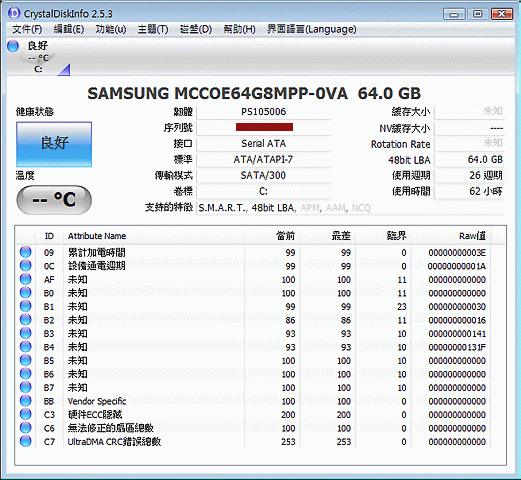Click status orb for attribute C3

(25, 414)
